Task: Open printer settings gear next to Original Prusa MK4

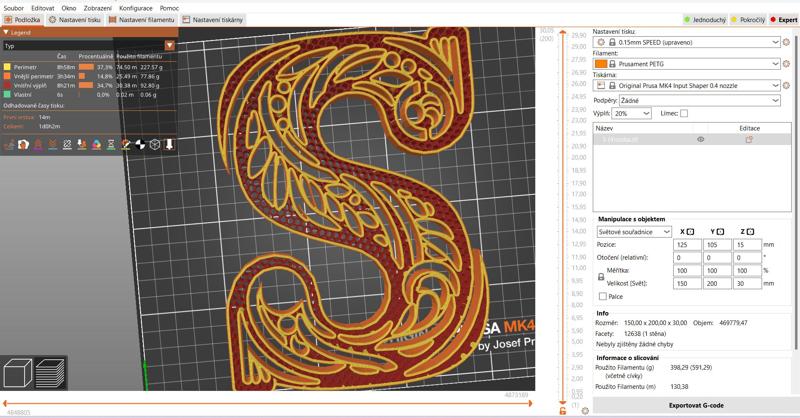Action: (786, 85)
